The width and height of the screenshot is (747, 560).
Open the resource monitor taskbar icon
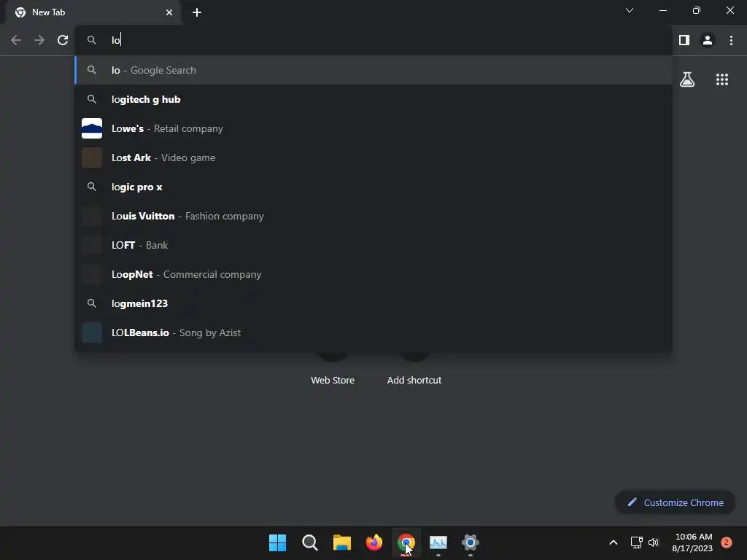click(438, 542)
